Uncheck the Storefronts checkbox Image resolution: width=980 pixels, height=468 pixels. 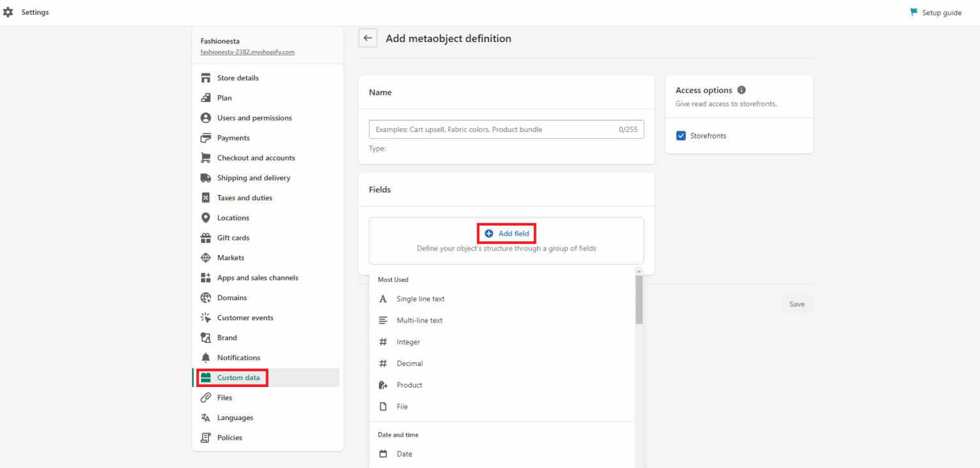[681, 135]
